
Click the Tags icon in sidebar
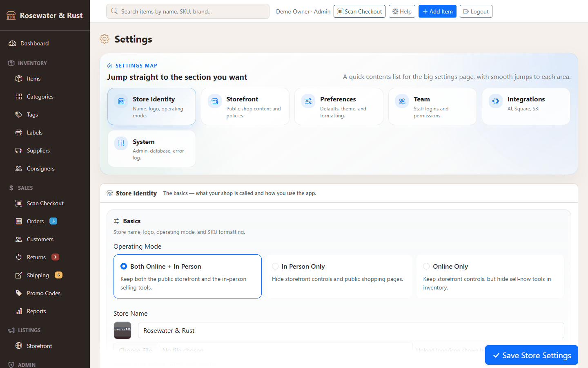tap(19, 114)
